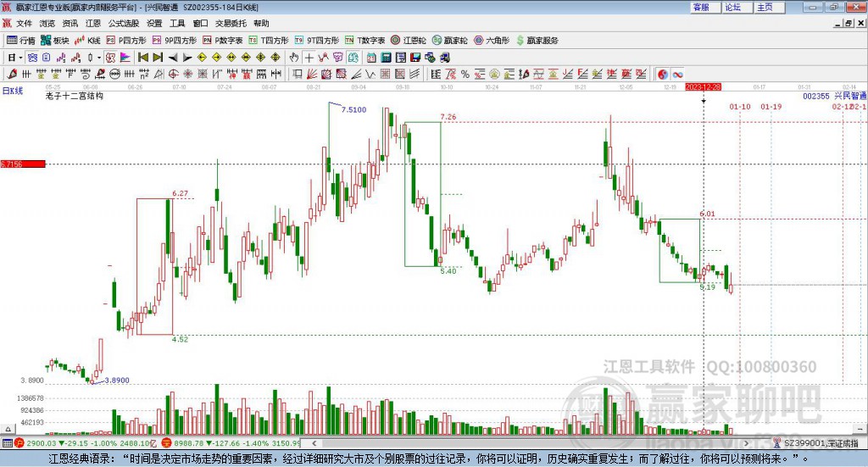Open the 资讯 menu
This screenshot has width=868, height=467.
click(70, 23)
